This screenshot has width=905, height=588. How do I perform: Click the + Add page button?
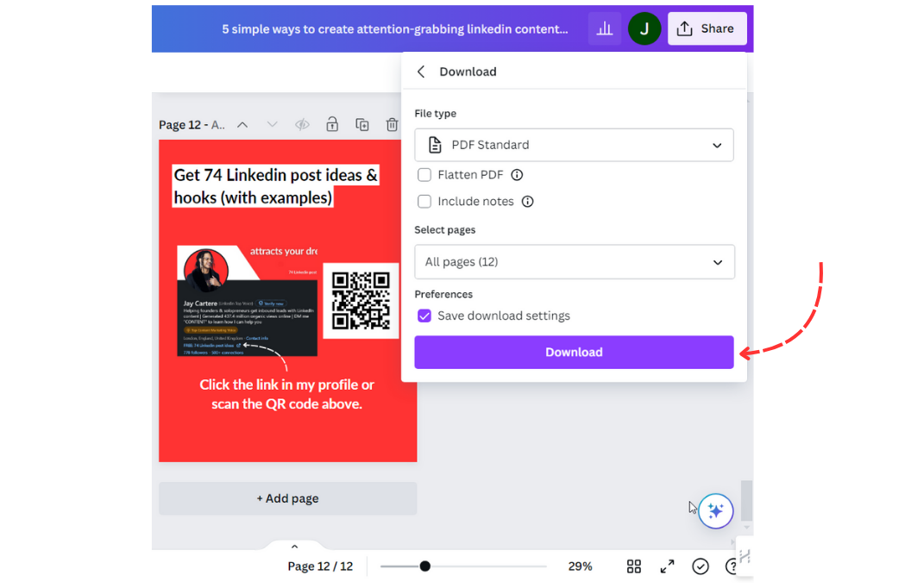click(287, 498)
